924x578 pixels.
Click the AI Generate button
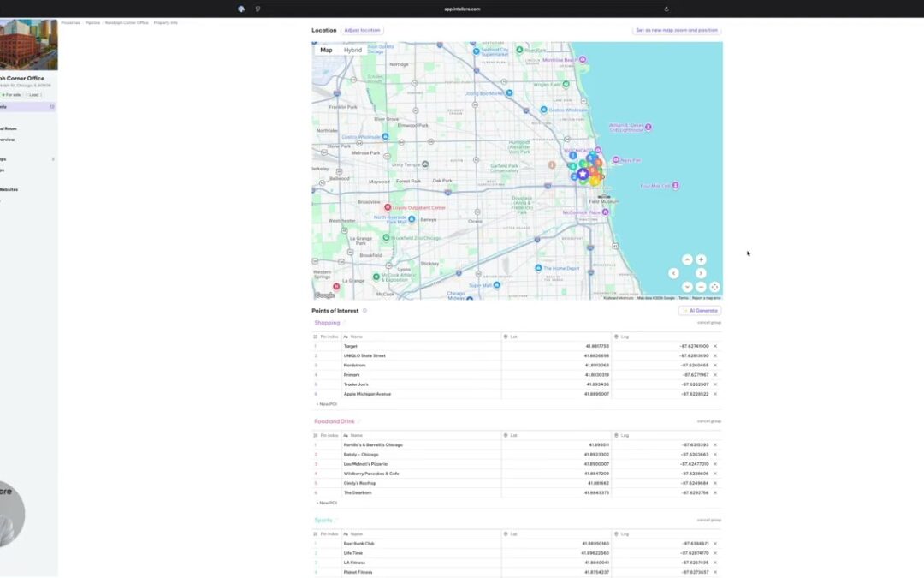click(700, 311)
